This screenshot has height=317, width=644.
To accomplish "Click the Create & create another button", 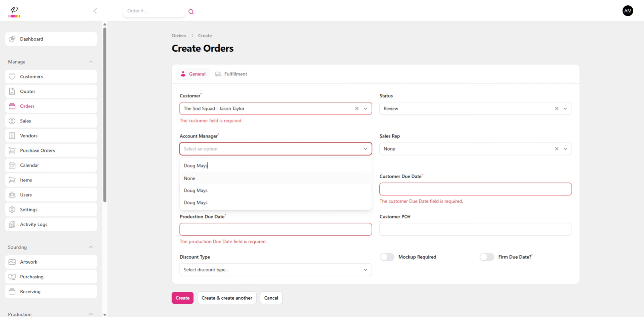I will 226,298.
